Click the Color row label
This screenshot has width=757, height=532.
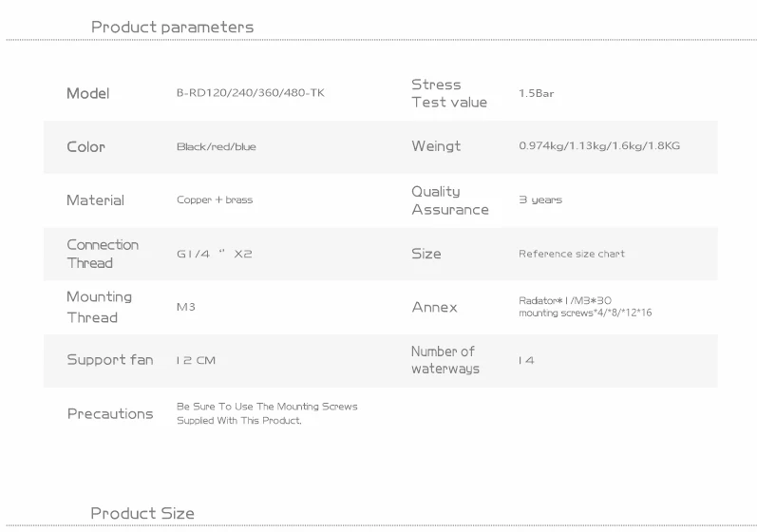coord(85,147)
